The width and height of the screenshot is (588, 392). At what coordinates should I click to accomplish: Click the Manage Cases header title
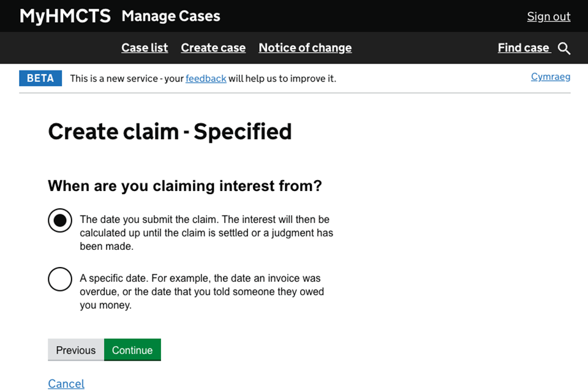(171, 16)
